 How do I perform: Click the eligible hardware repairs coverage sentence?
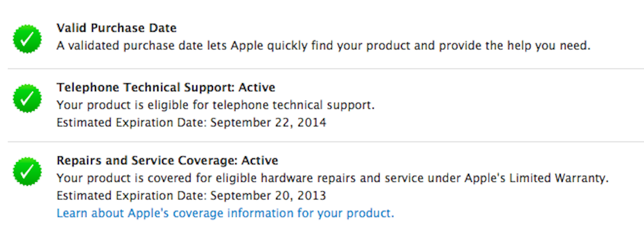333,178
